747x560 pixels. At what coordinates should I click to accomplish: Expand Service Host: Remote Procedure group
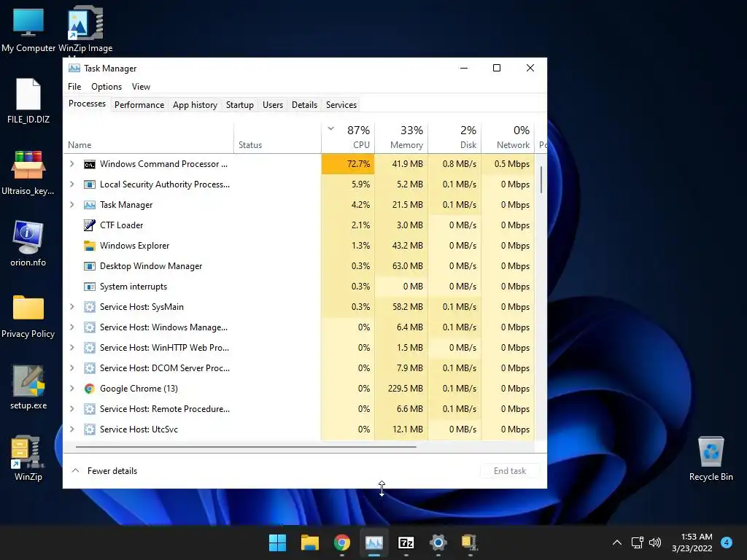point(72,409)
